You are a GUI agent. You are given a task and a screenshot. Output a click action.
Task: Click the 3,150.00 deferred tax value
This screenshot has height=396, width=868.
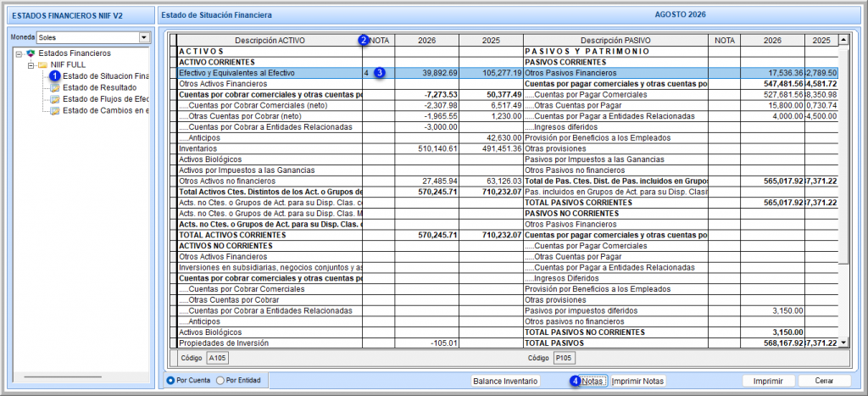[773, 310]
